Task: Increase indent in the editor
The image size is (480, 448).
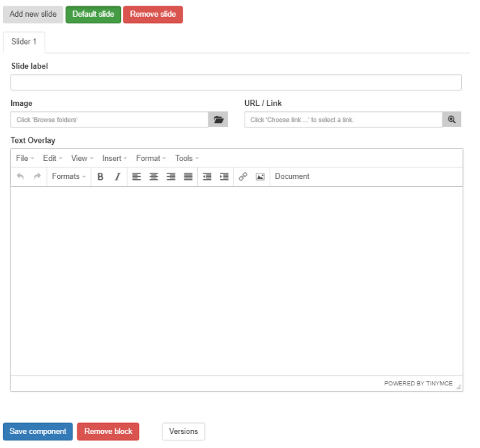Action: (x=224, y=177)
